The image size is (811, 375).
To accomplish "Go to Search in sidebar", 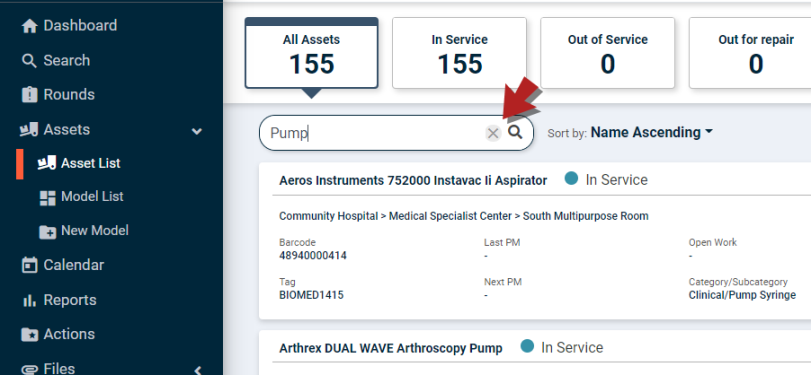I will click(67, 61).
